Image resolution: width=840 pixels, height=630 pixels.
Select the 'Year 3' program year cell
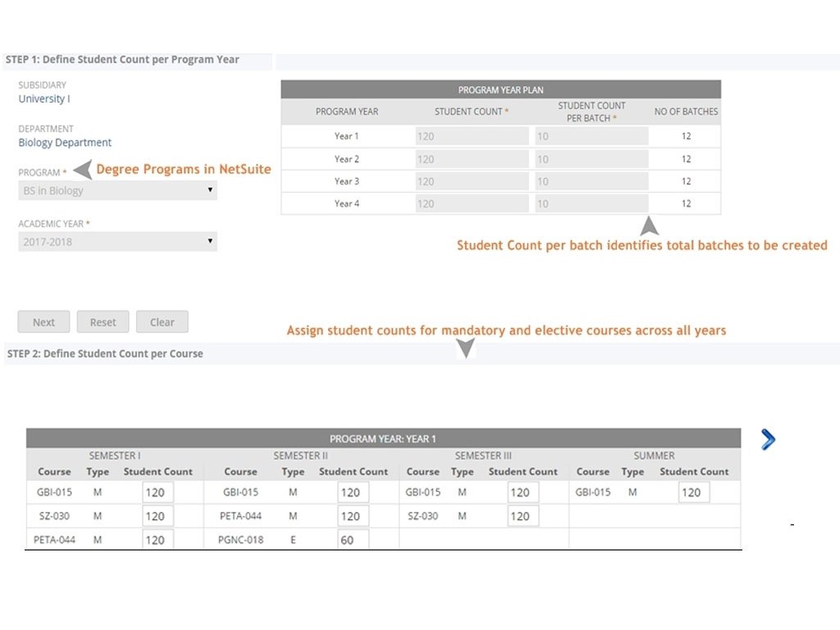click(x=347, y=181)
